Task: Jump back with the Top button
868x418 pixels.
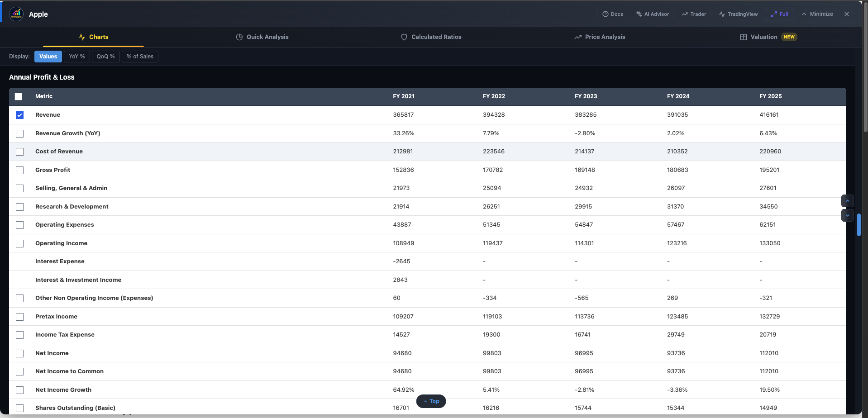Action: 431,401
